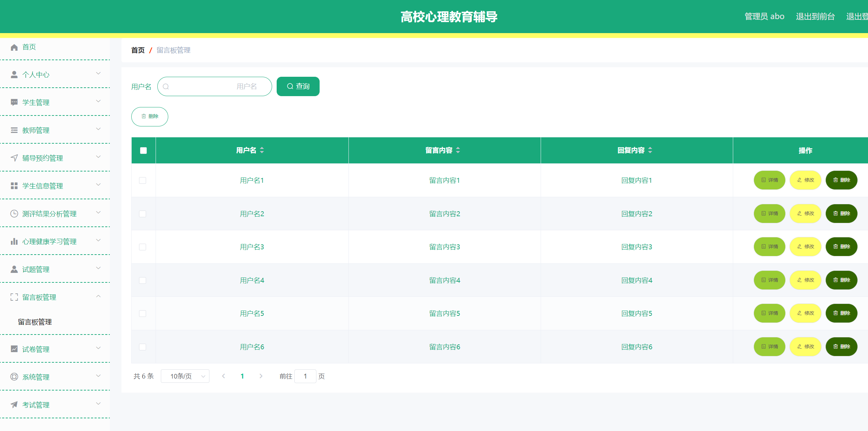Click the 系统管理 lifebuoy icon
The image size is (868, 431).
pyautogui.click(x=14, y=377)
